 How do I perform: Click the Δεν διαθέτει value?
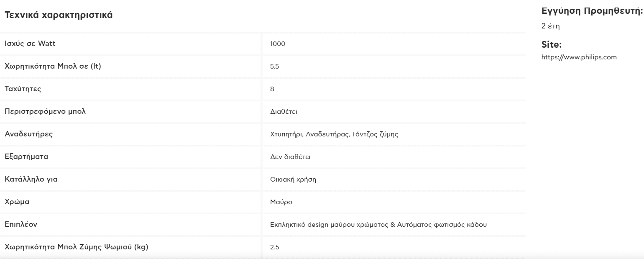(x=290, y=157)
